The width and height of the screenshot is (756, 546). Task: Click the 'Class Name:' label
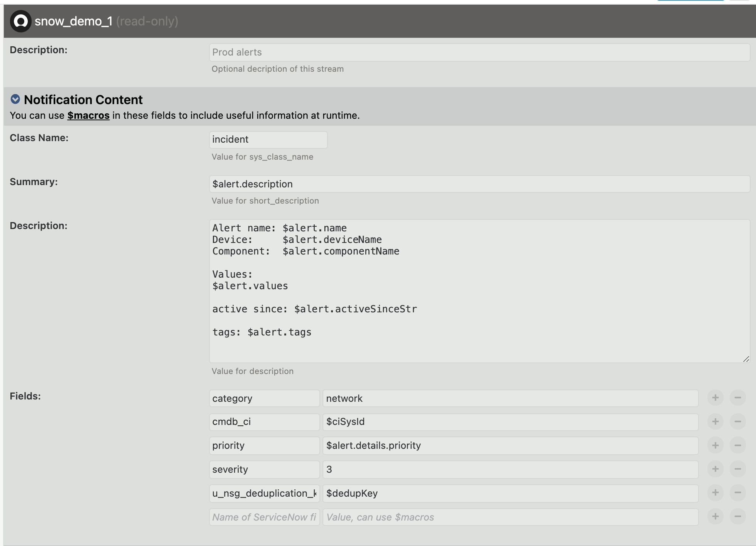39,138
